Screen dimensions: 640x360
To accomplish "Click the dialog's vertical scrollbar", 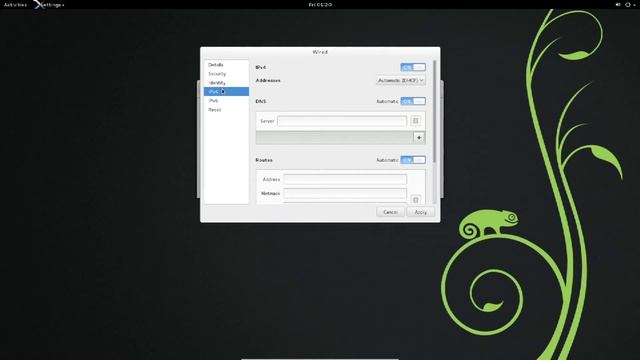I will tap(434, 111).
